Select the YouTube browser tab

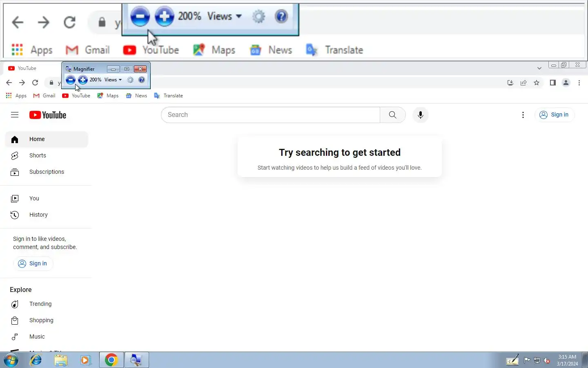click(33, 68)
